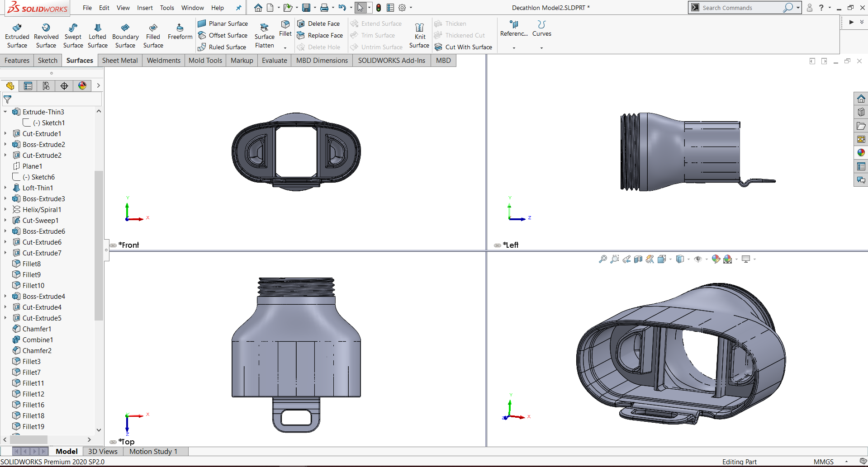Activate the Fillet tool in ribbon

click(285, 28)
